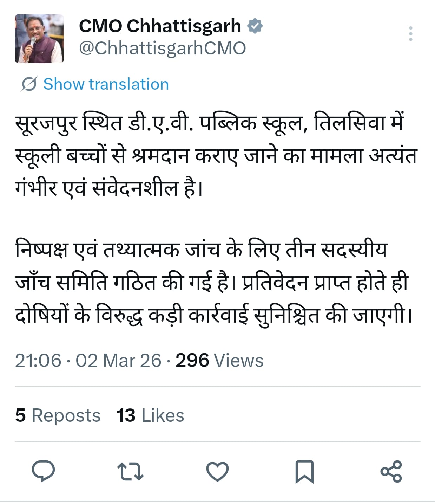Image resolution: width=435 pixels, height=504 pixels.
Task: Click the blue verified badge
Action: point(255,26)
